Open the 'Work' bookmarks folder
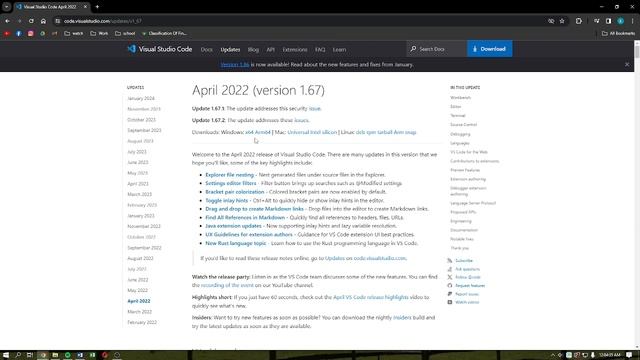Viewport: 640px width, 360px height. click(x=99, y=33)
